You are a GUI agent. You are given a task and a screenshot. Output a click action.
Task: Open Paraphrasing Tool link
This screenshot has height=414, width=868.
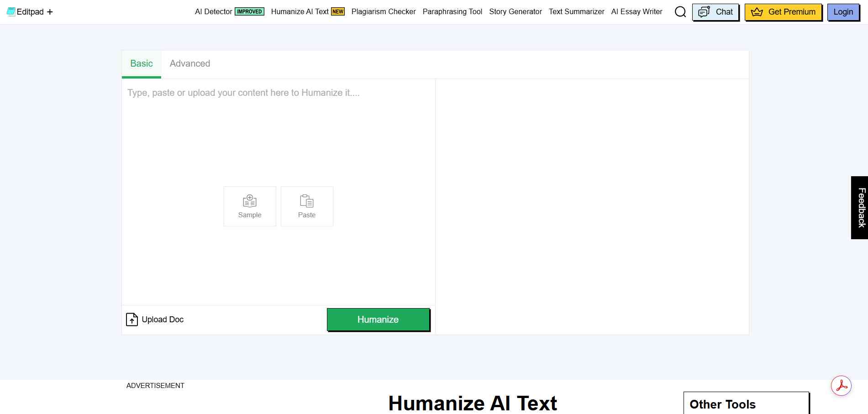pos(452,12)
